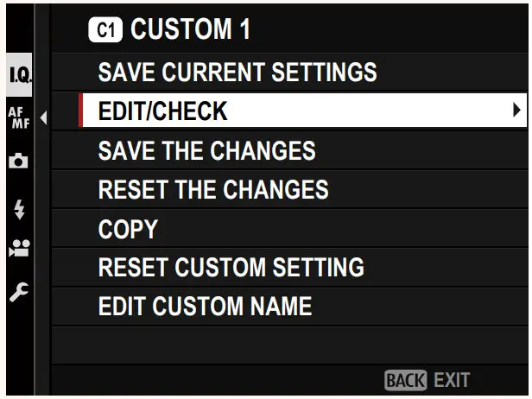
Task: Pick the COPY menu item
Action: coord(128,229)
